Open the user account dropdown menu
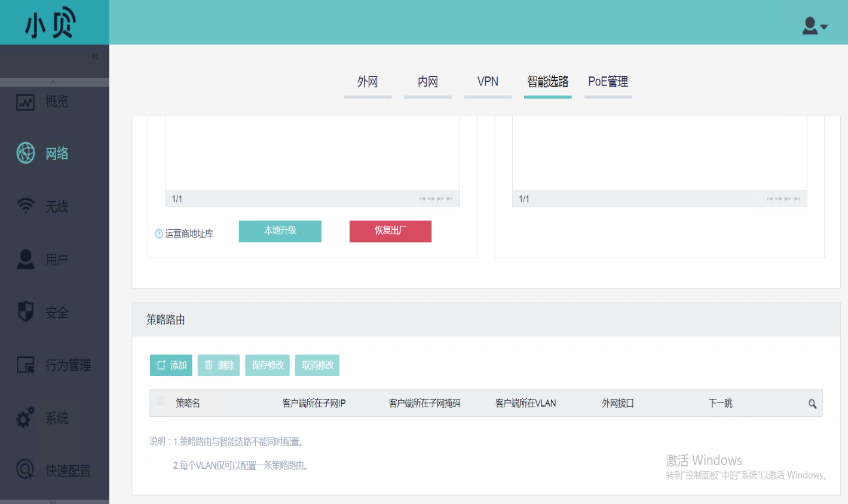The width and height of the screenshot is (848, 504). 815,26
